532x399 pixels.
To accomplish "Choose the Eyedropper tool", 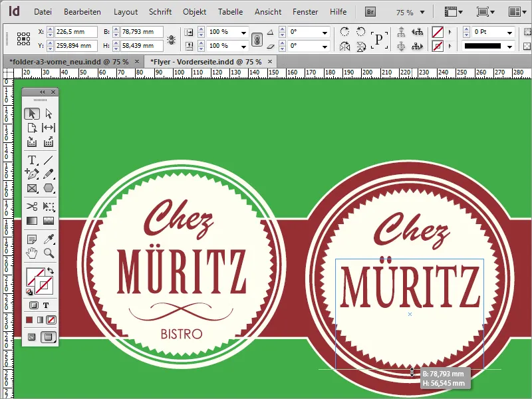I will 49,239.
